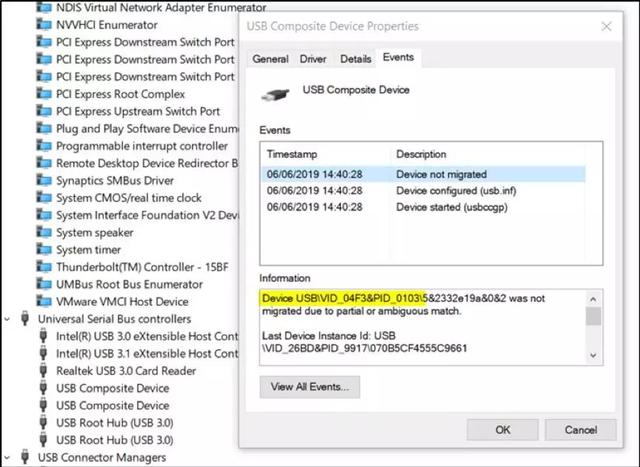Select the Device not migrated event row
Viewport: 640px width, 467px height.
(423, 174)
